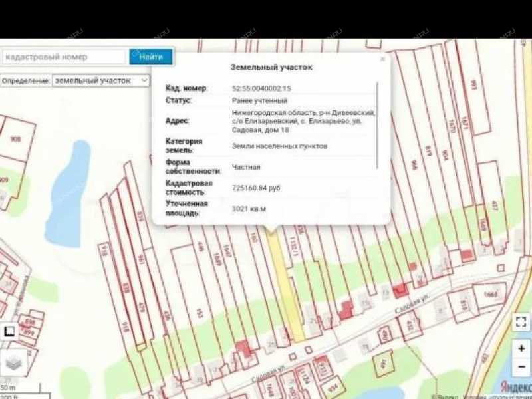This screenshot has height=399, width=532.
Task: Toggle fullscreen map view
Action: [521, 323]
